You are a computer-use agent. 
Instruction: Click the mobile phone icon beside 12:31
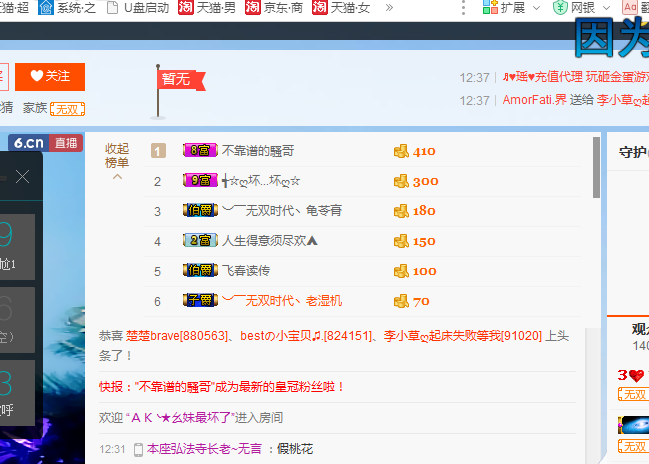(x=139, y=450)
